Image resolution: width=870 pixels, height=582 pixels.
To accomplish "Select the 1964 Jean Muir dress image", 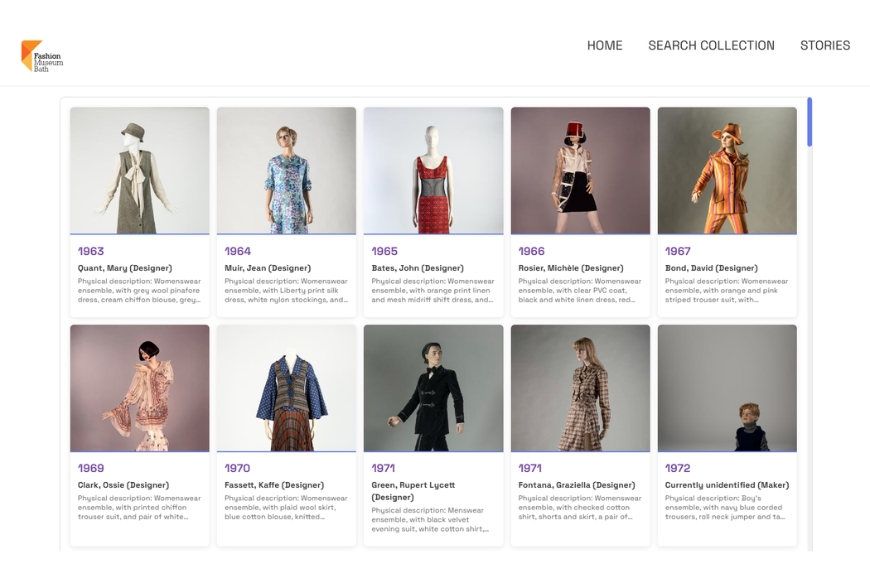I will [x=286, y=170].
